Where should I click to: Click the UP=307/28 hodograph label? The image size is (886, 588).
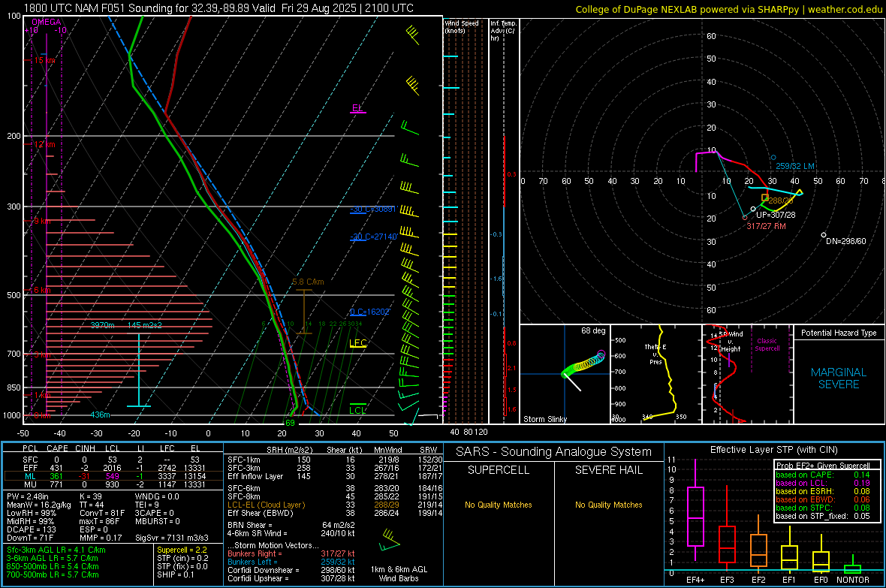776,215
